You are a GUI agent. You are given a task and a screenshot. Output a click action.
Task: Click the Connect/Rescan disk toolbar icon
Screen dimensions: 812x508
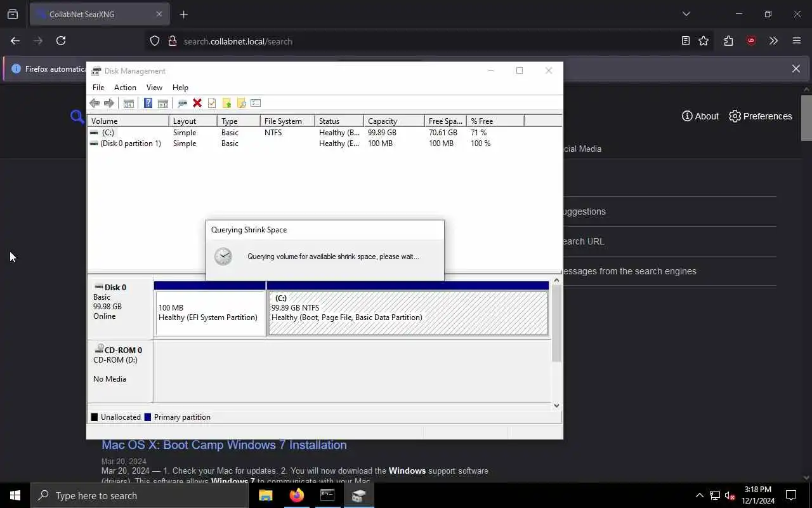[182, 103]
